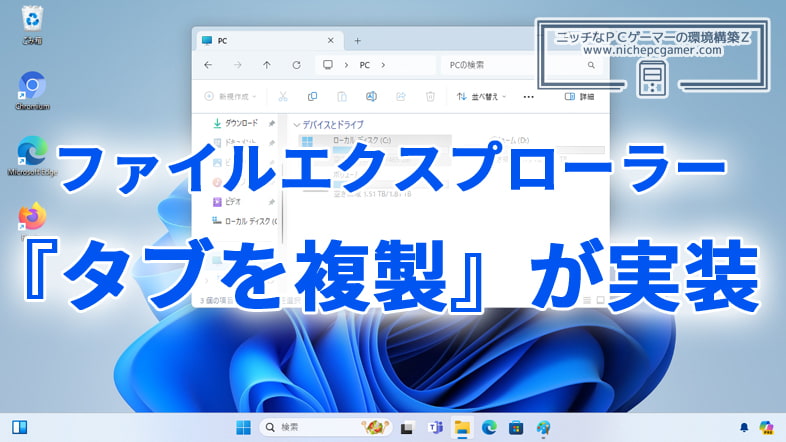
Task: Click PC in the address breadcrumb
Action: click(x=364, y=65)
